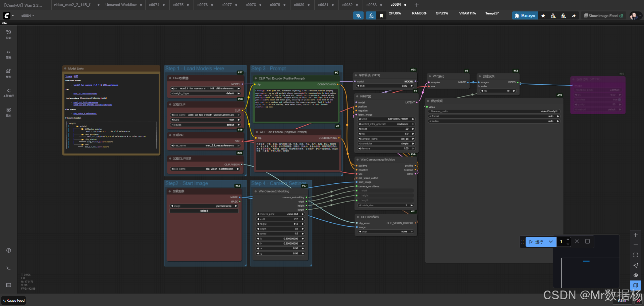Click the sailboat icon in top toolbar

371,15
